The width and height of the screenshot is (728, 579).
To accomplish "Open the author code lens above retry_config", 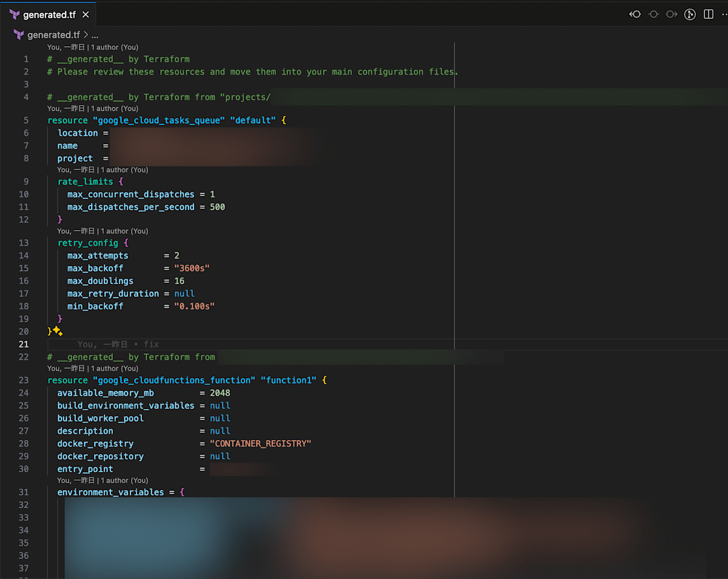I will [103, 231].
